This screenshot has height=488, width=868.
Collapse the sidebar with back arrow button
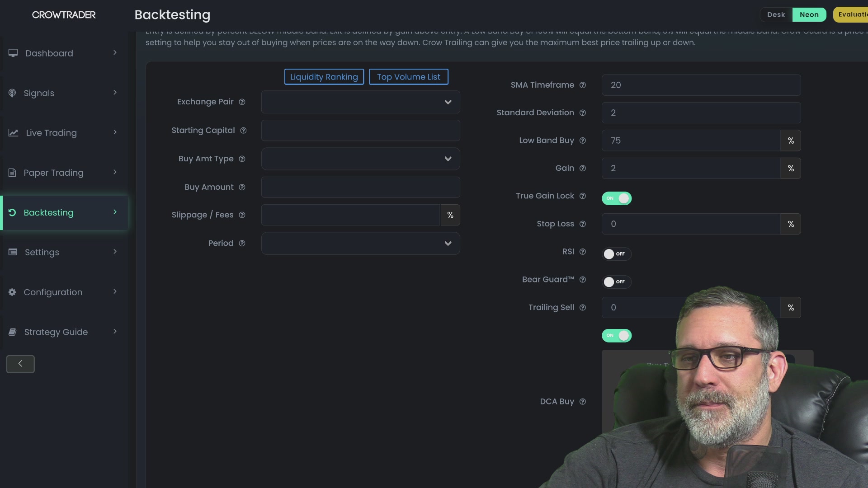tap(20, 364)
